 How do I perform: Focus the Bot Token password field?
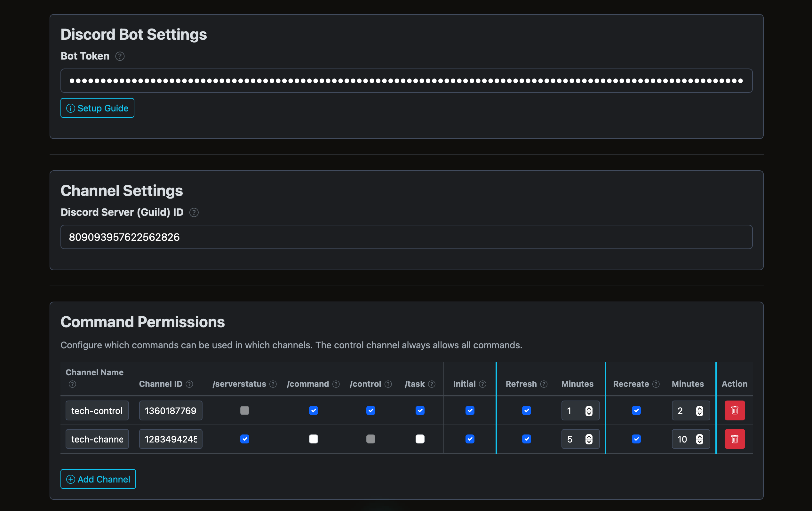[406, 81]
